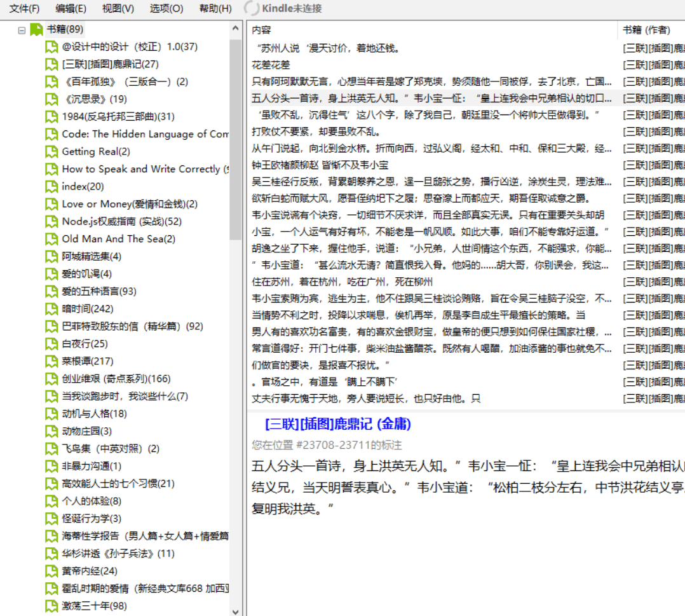The image size is (685, 616).
Task: Sort by the 内容 column header
Action: click(x=261, y=30)
